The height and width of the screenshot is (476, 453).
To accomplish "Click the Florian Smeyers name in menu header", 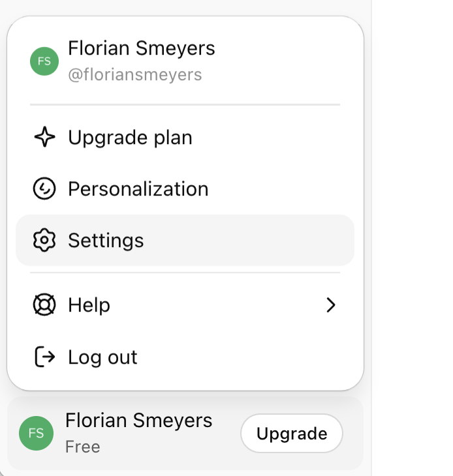I will click(x=141, y=48).
